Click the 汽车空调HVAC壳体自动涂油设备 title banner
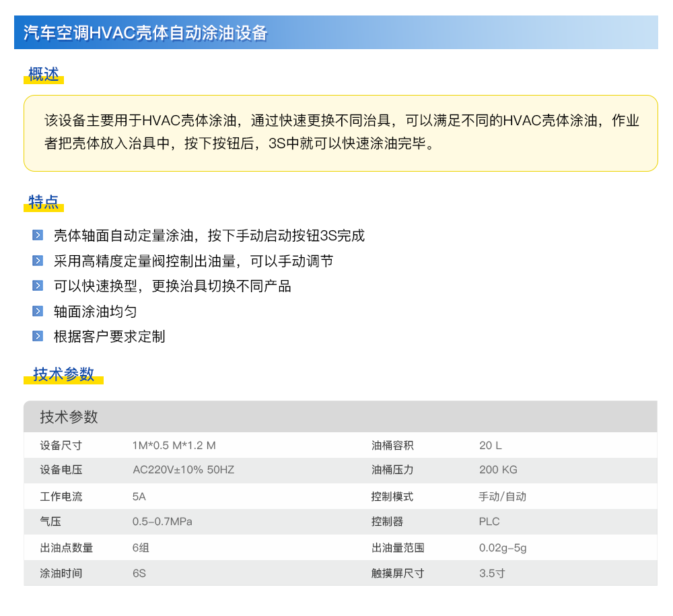The width and height of the screenshot is (673, 616). pos(145,33)
